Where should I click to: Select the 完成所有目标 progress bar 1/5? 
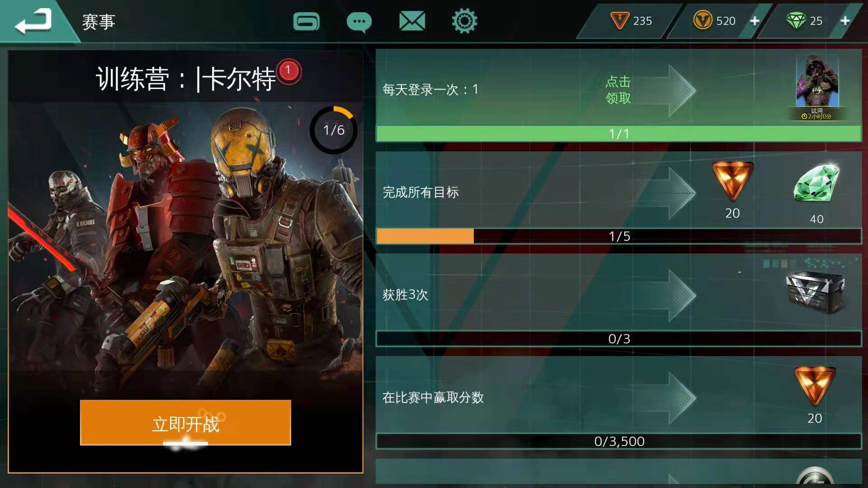618,236
